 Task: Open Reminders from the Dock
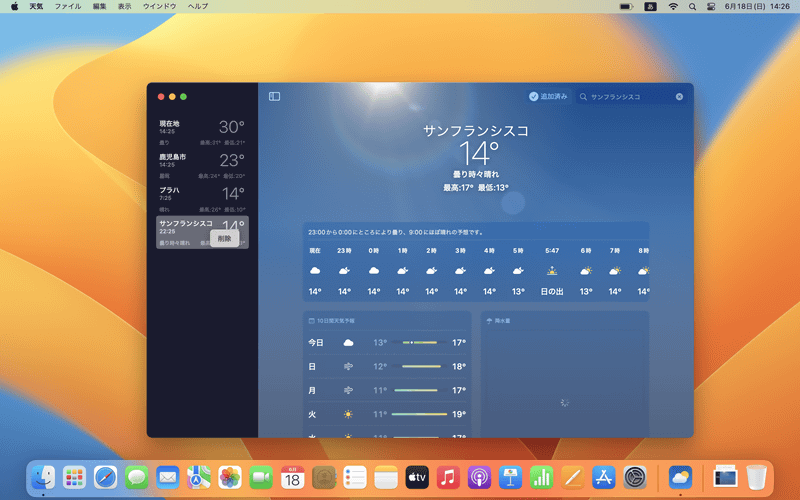(x=355, y=478)
